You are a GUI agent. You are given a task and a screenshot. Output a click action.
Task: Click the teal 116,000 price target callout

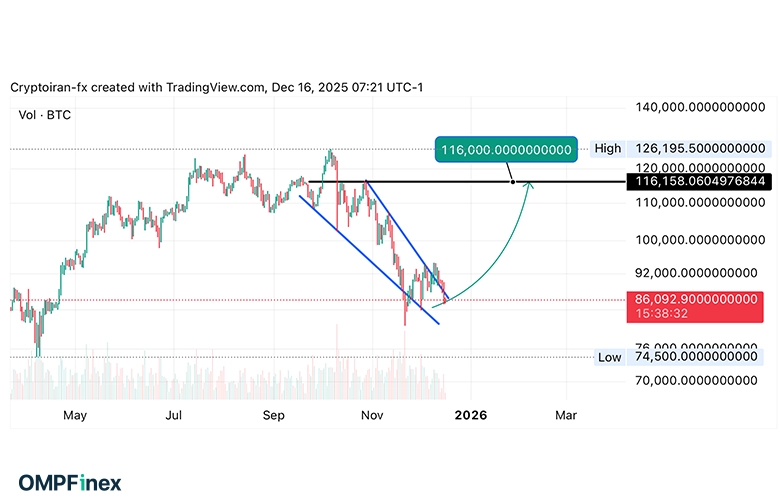point(507,150)
